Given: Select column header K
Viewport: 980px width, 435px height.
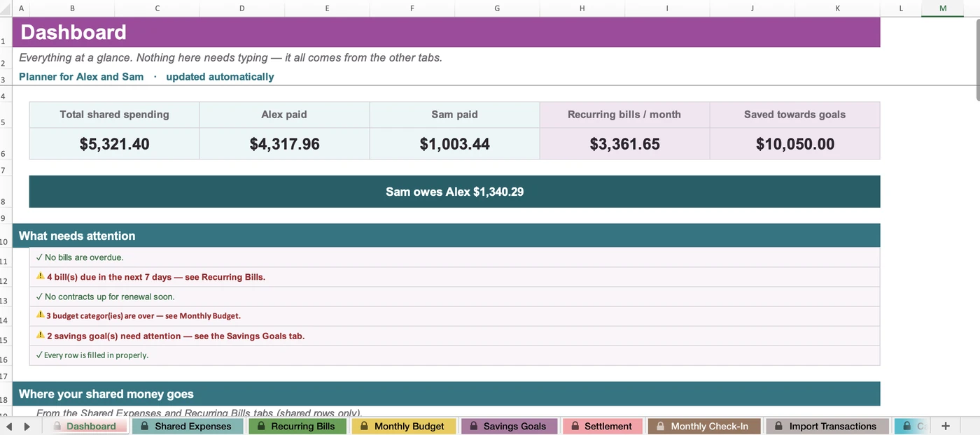Looking at the screenshot, I should [x=837, y=8].
